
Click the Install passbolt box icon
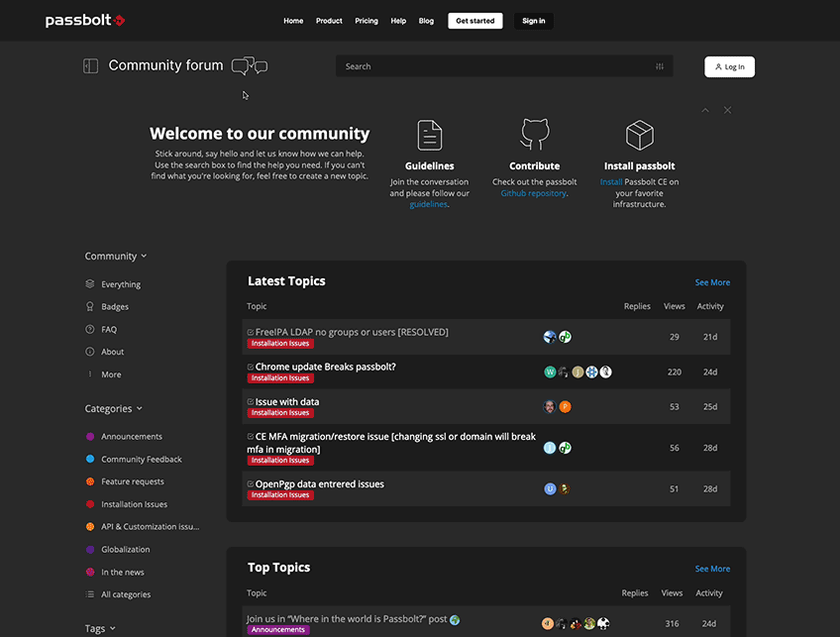pos(640,135)
